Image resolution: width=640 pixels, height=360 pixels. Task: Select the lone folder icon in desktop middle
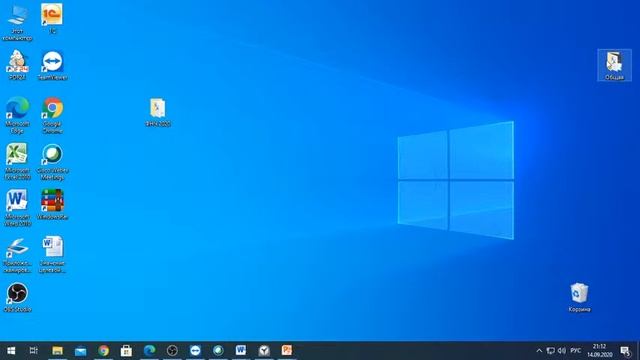(x=158, y=112)
